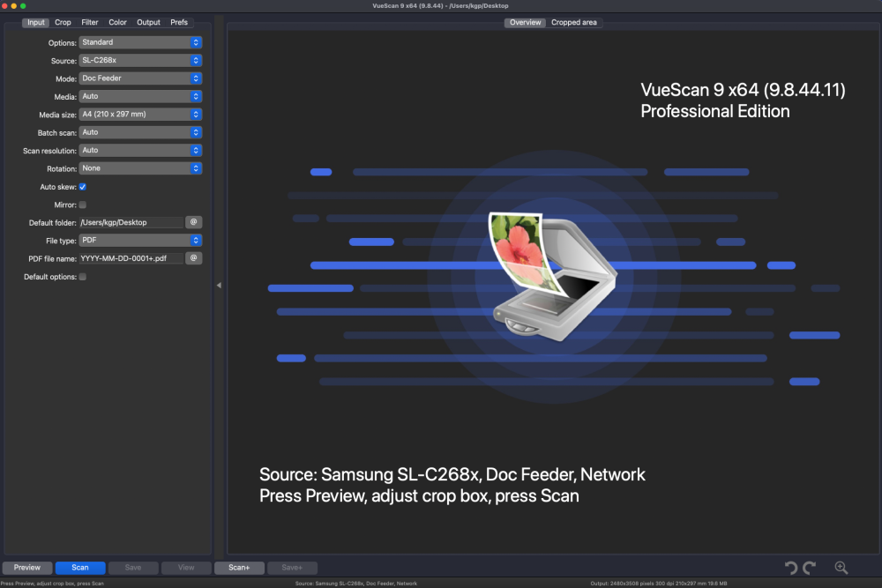Switch to the Crop tab

pos(63,23)
